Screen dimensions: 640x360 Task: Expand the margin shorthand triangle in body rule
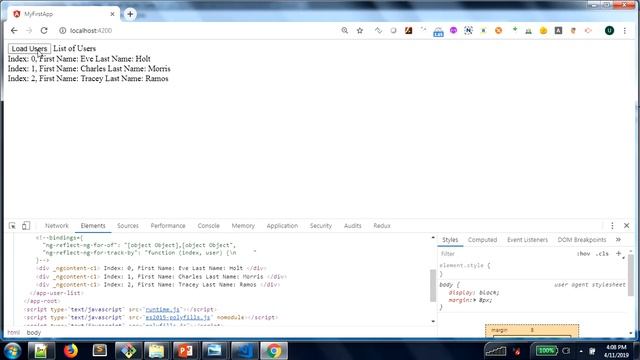475,300
